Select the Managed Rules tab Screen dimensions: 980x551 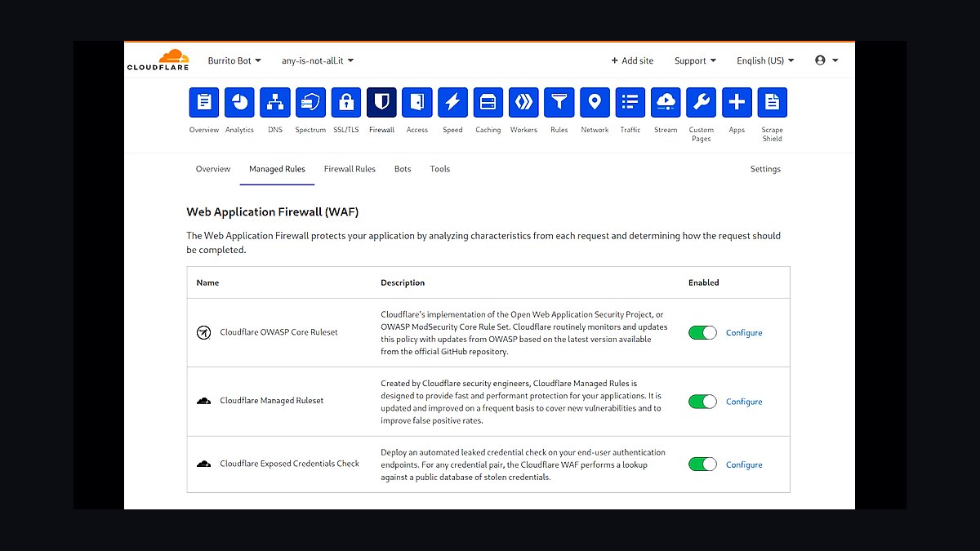click(x=277, y=169)
